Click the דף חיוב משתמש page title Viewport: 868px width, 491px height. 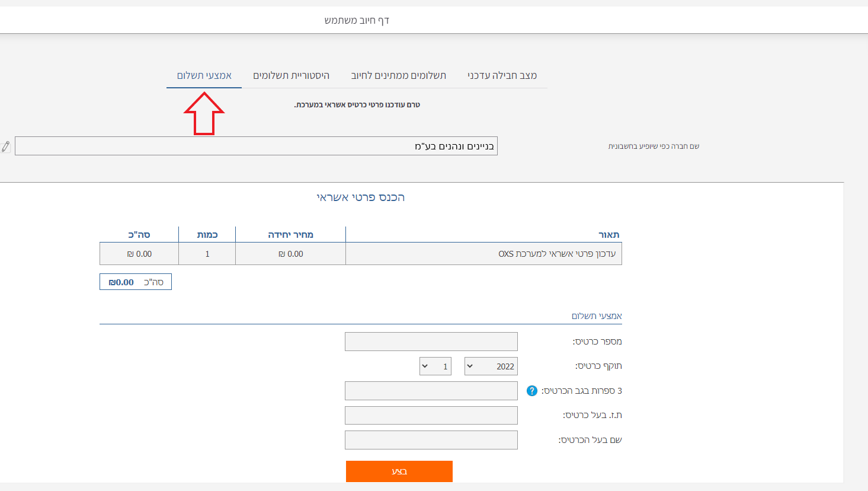(357, 20)
